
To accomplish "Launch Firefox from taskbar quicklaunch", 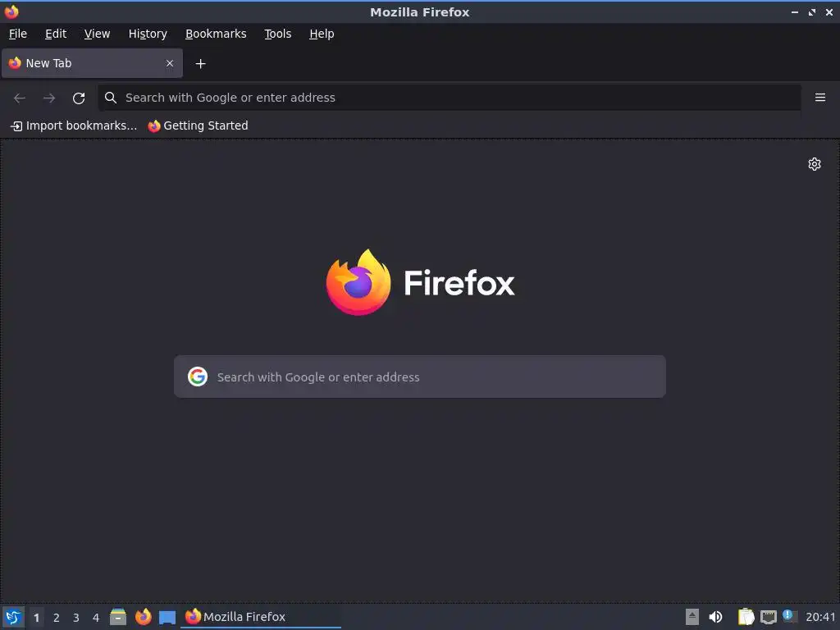I will (143, 617).
